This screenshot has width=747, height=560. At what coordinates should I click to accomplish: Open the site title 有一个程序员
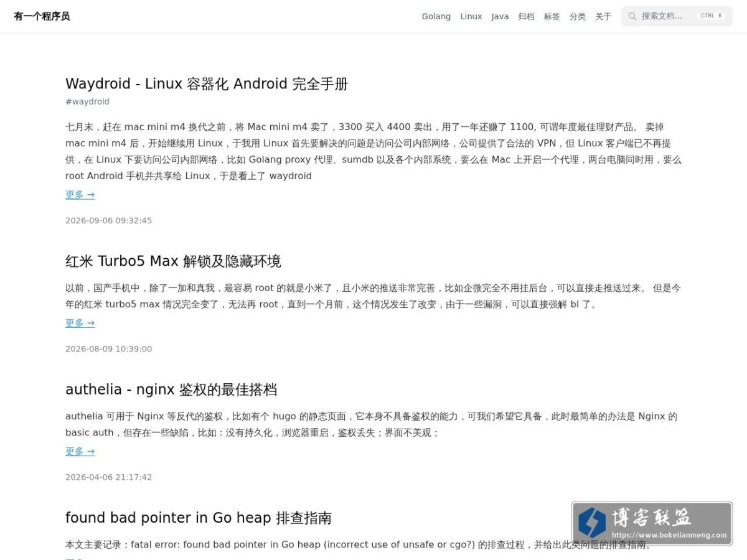tap(42, 16)
